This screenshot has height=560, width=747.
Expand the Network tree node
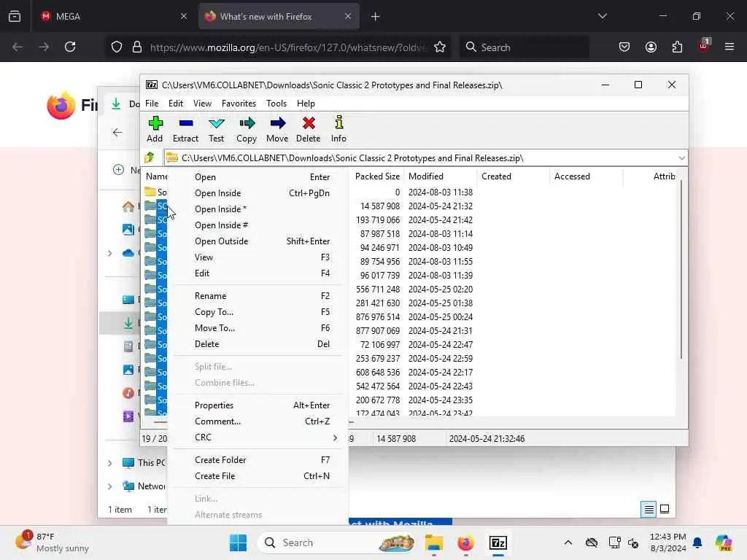click(110, 486)
